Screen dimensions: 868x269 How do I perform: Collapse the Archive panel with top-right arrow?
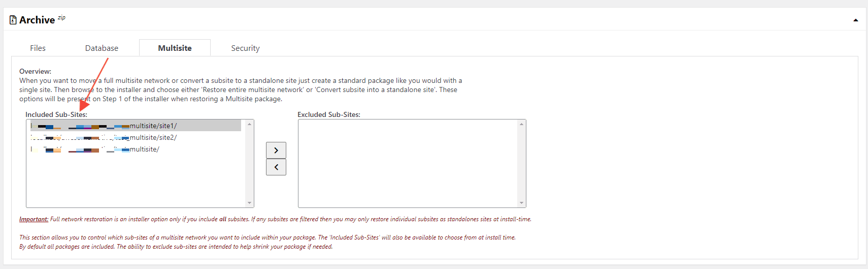[x=856, y=20]
